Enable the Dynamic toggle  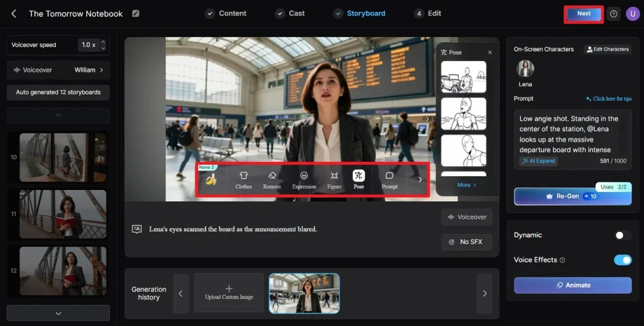pos(623,235)
